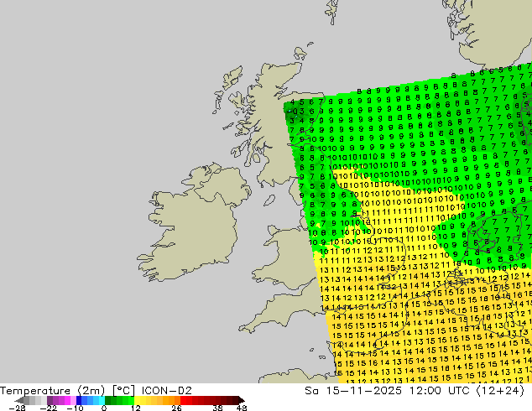Pick the dark purple swatch on the color scale

pos(50,400)
